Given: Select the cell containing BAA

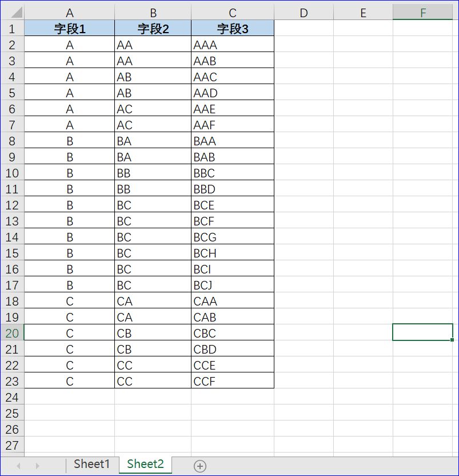Looking at the screenshot, I should tap(233, 141).
